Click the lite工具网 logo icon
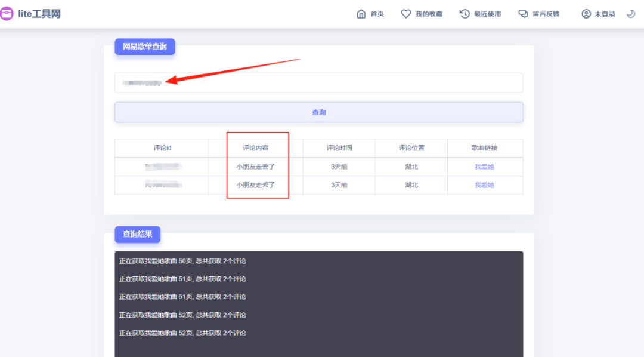The image size is (644, 357). click(x=7, y=14)
